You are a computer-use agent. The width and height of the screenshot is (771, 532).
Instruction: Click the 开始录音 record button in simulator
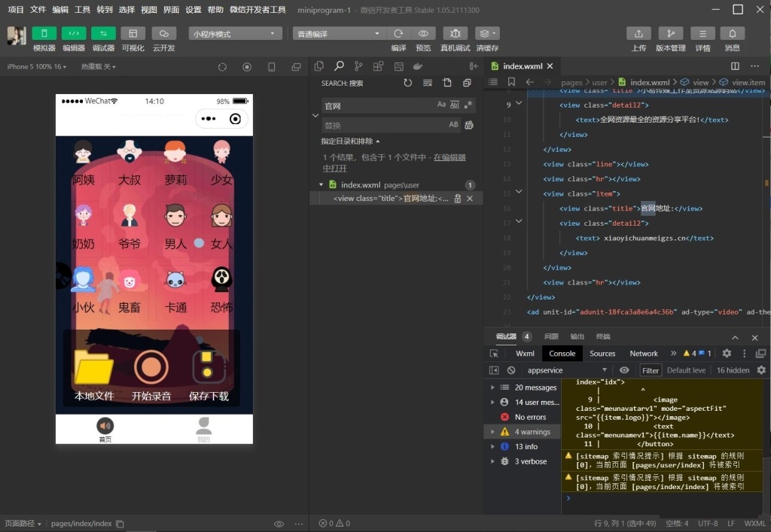click(151, 367)
